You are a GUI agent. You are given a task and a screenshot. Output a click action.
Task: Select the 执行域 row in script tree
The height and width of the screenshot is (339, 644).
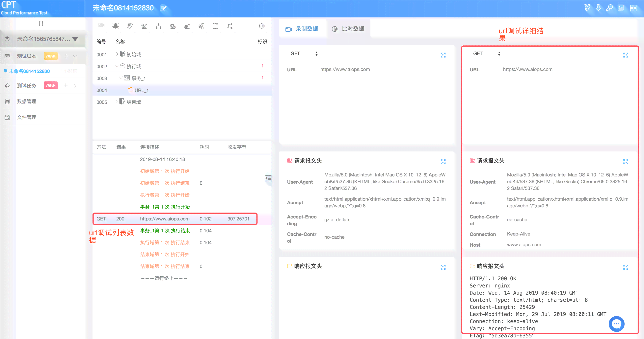182,66
